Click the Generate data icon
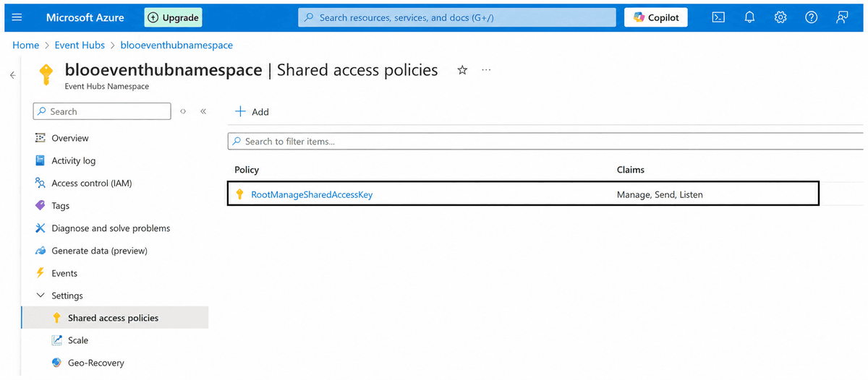Image resolution: width=868 pixels, height=380 pixels. coord(40,251)
